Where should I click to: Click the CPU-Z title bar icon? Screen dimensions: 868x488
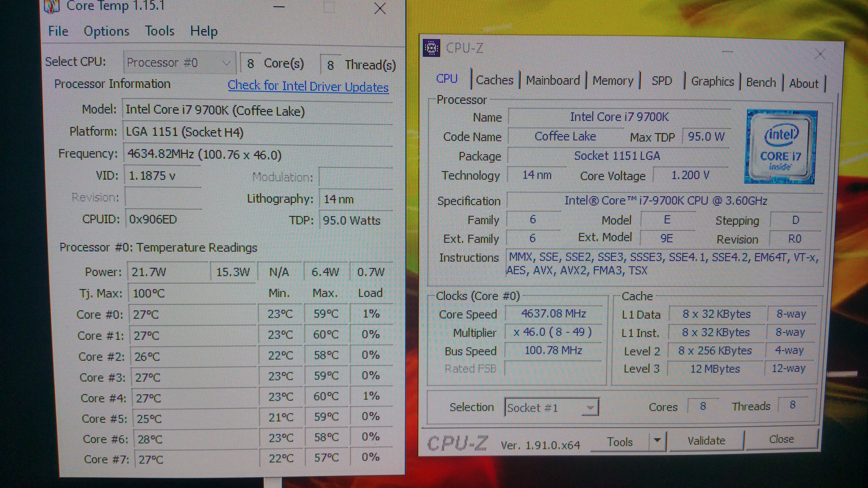431,48
